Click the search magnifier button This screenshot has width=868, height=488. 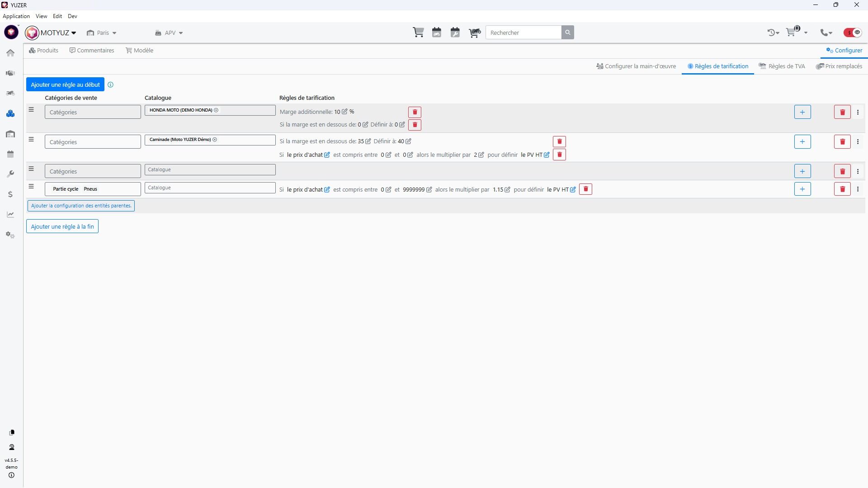567,33
